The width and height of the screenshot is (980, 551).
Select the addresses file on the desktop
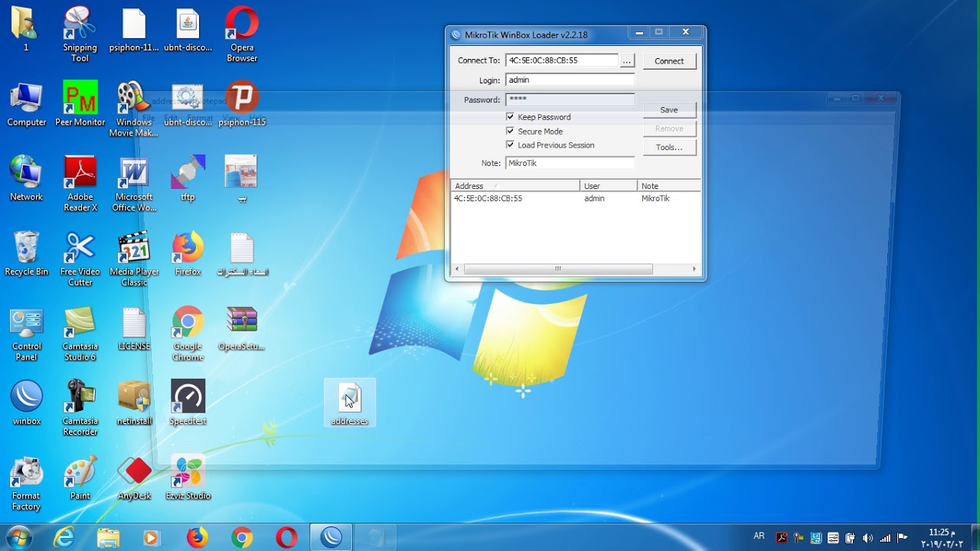[349, 403]
